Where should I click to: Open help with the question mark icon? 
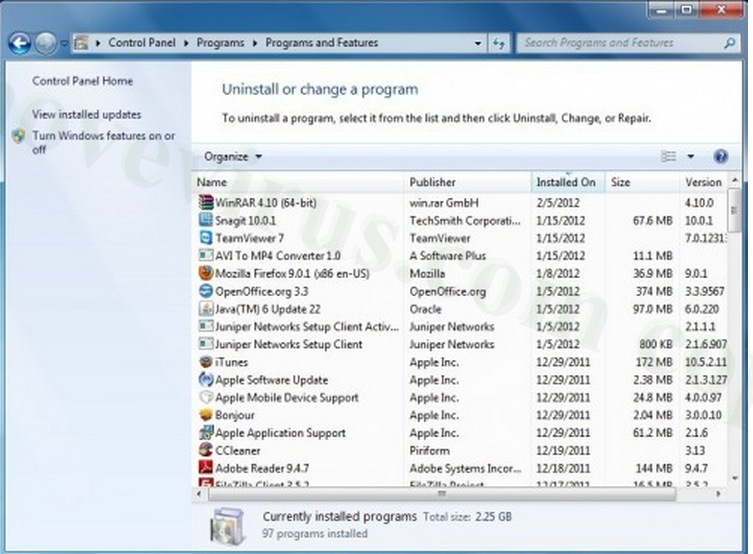(720, 157)
